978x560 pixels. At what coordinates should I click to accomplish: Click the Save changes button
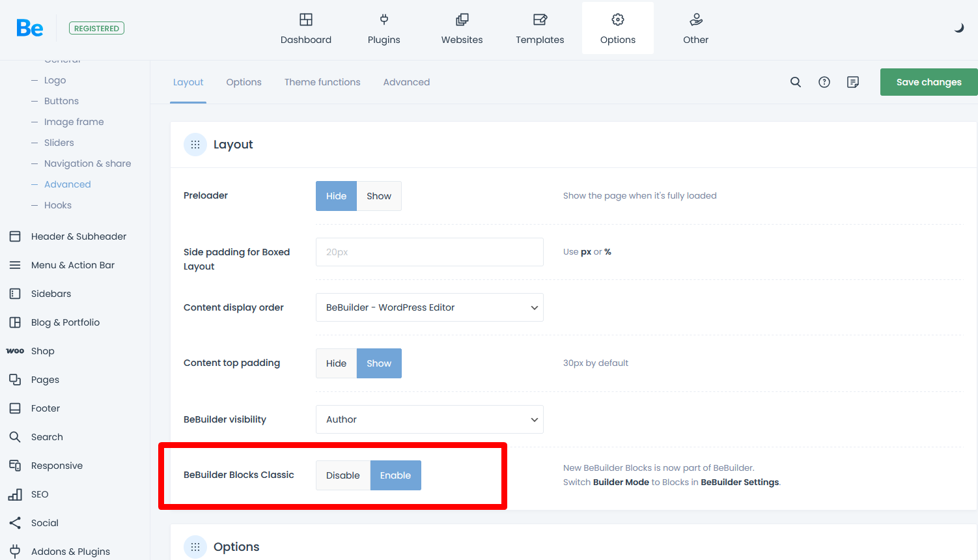(x=928, y=82)
